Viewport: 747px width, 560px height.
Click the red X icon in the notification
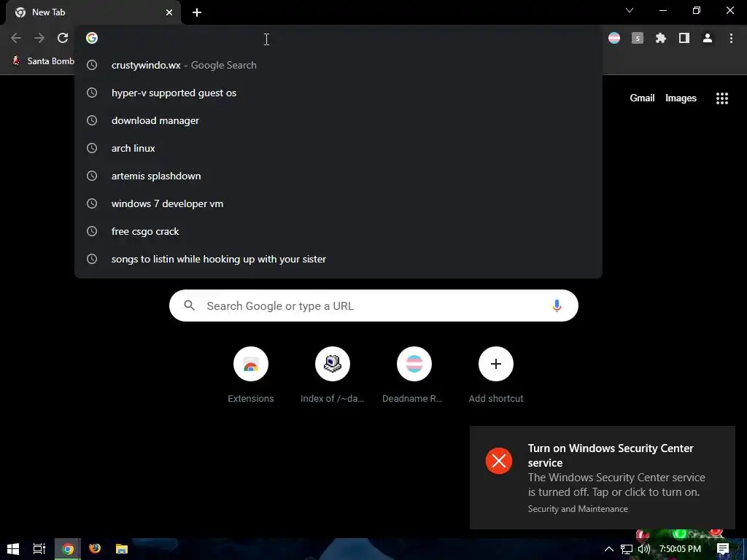(499, 461)
